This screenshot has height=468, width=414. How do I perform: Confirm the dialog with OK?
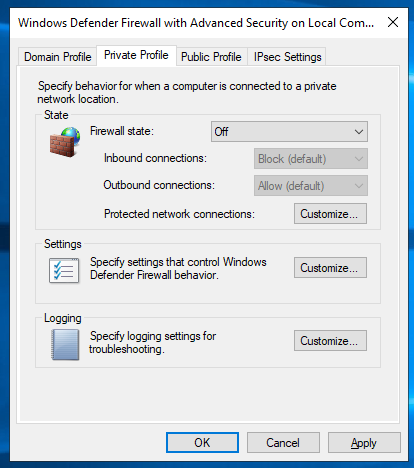(x=202, y=443)
